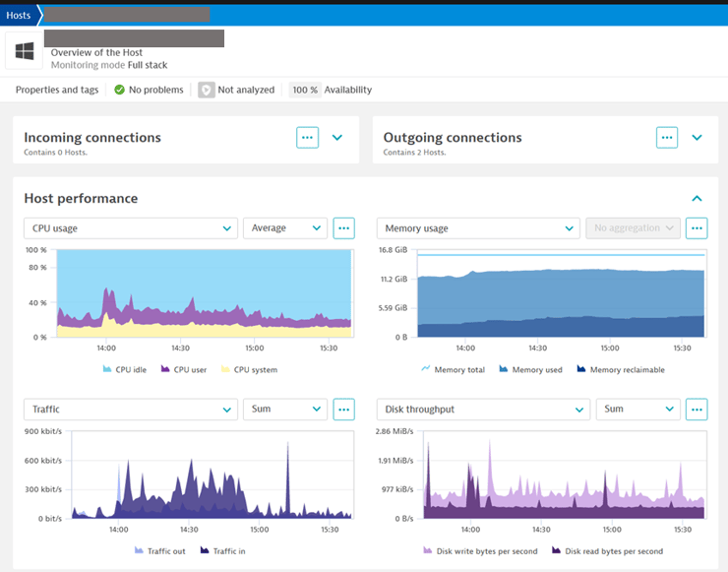728x572 pixels.
Task: Expand the Incoming connections section
Action: click(337, 138)
